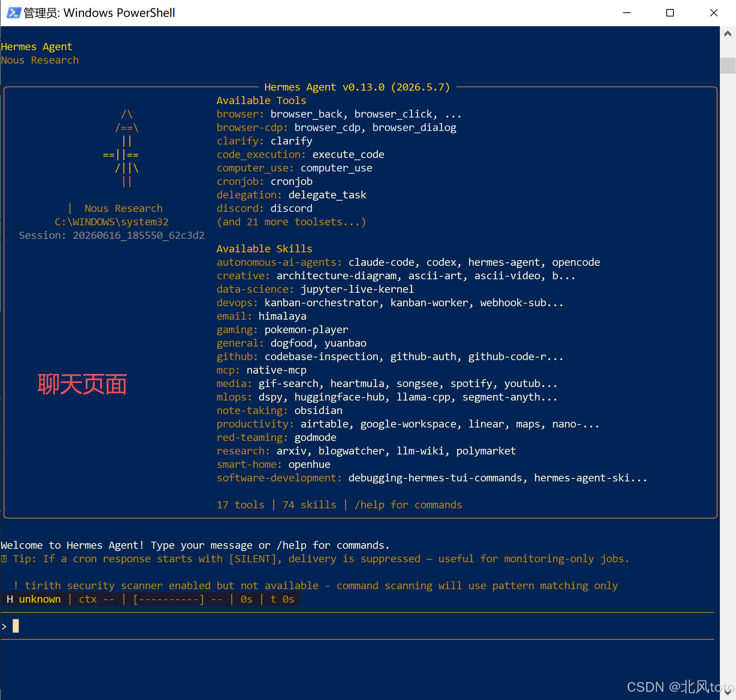Click the 'architecture-diagram' skill name

click(x=336, y=276)
